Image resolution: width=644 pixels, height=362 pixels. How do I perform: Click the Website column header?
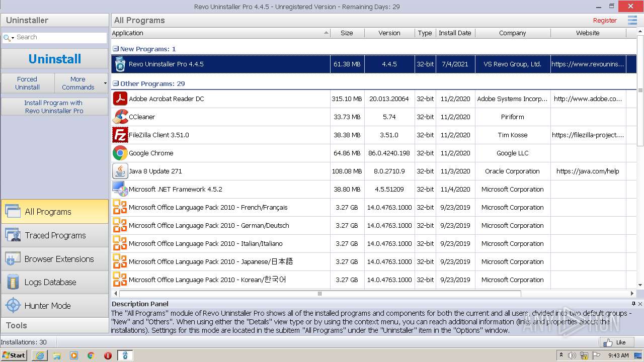click(x=588, y=33)
